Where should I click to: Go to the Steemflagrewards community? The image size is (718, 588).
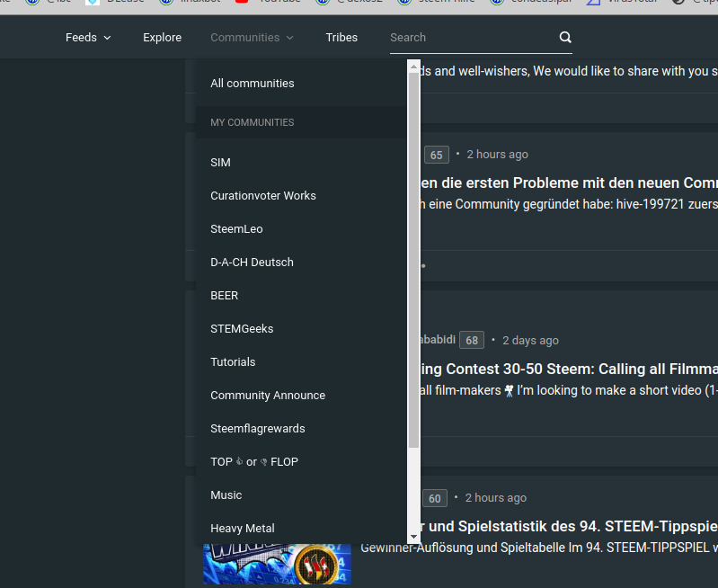(258, 429)
